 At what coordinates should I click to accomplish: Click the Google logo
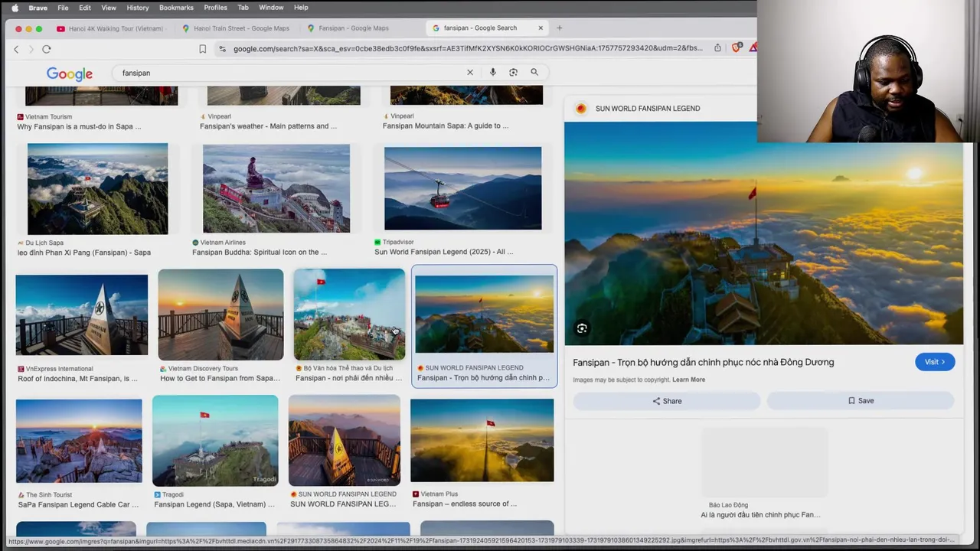pos(70,74)
